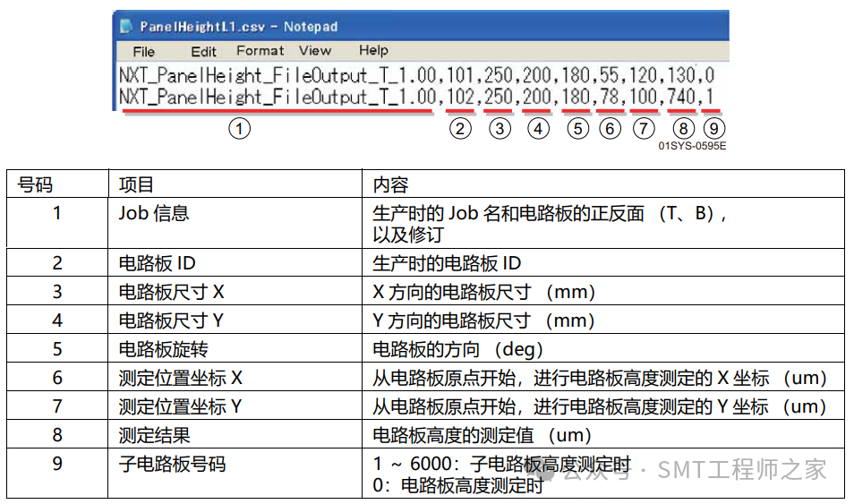The image size is (854, 504).
Task: Open the Format menu in Notepad
Action: 260,51
